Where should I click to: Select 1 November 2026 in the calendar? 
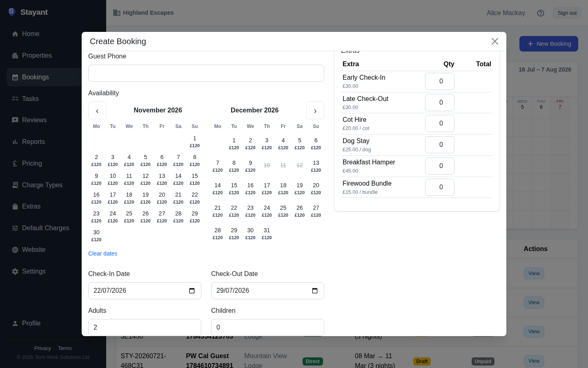click(195, 141)
